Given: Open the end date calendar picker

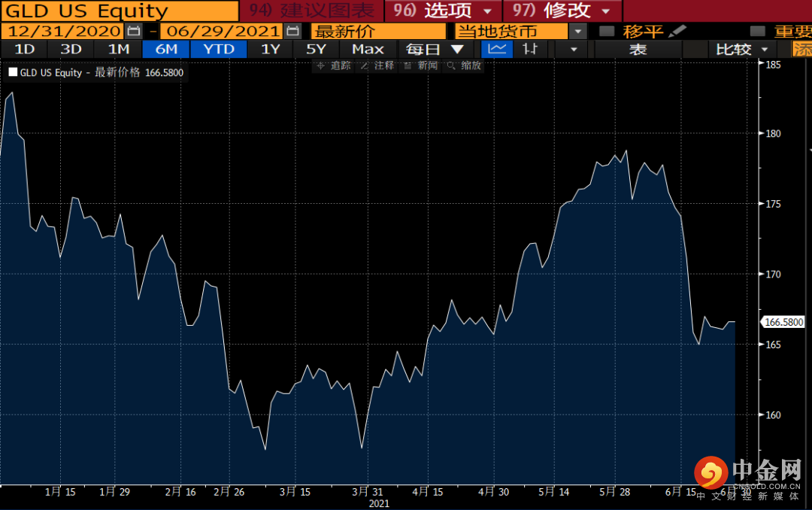Looking at the screenshot, I should click(x=292, y=31).
